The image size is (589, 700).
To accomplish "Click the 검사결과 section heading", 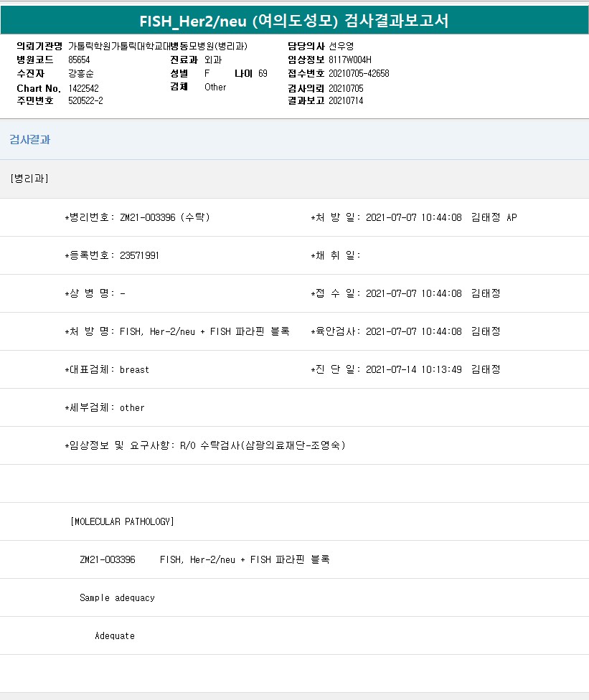I will 29,140.
